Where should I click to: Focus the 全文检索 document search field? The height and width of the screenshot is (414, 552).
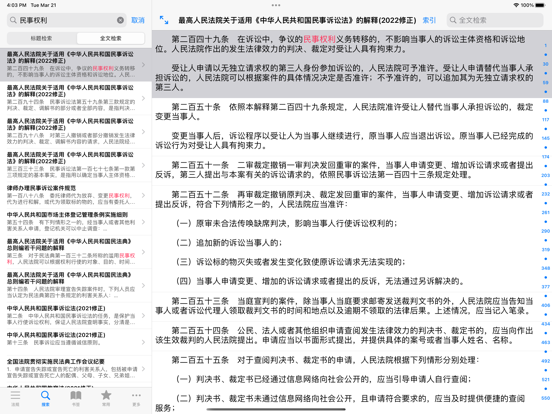tap(495, 20)
